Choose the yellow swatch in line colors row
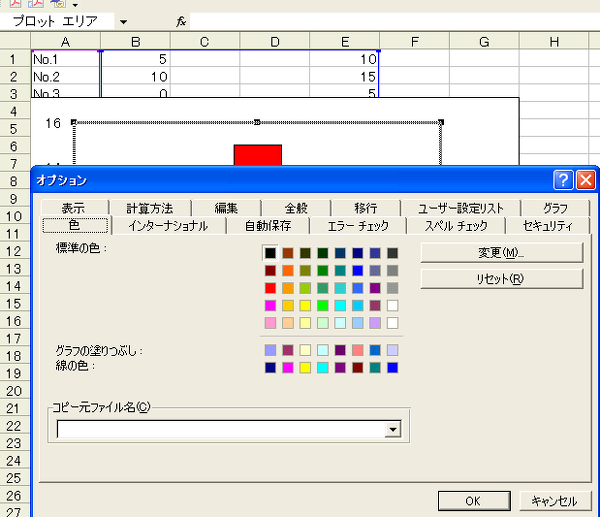 click(x=305, y=368)
